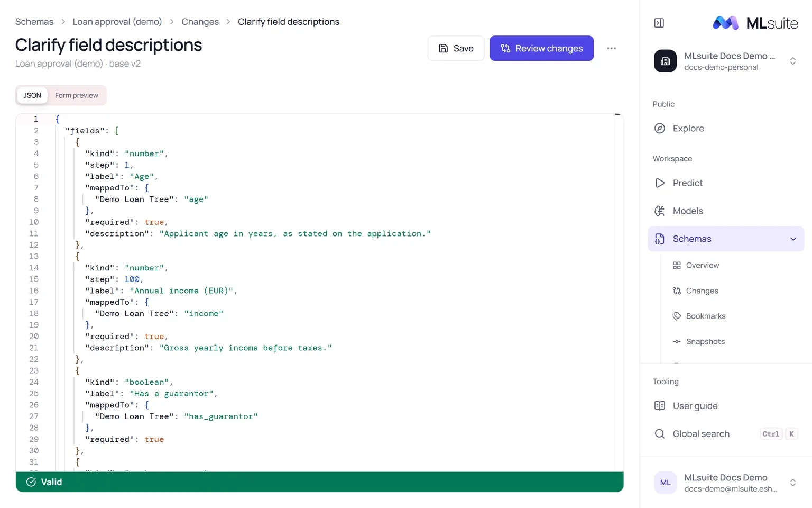The width and height of the screenshot is (812, 508).
Task: Open the more options ellipsis menu
Action: tap(612, 48)
